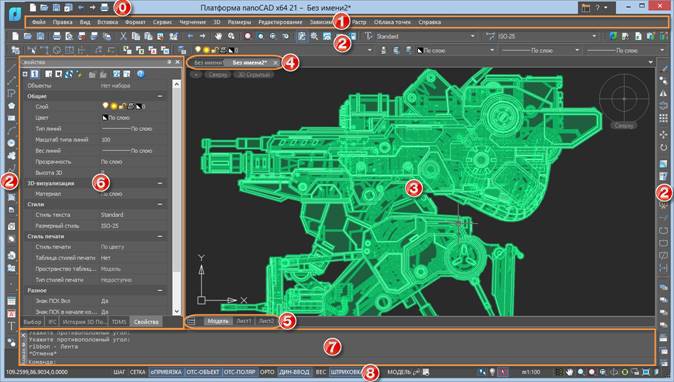Switch to the Без имени document tab
The height and width of the screenshot is (382, 674).
(207, 62)
